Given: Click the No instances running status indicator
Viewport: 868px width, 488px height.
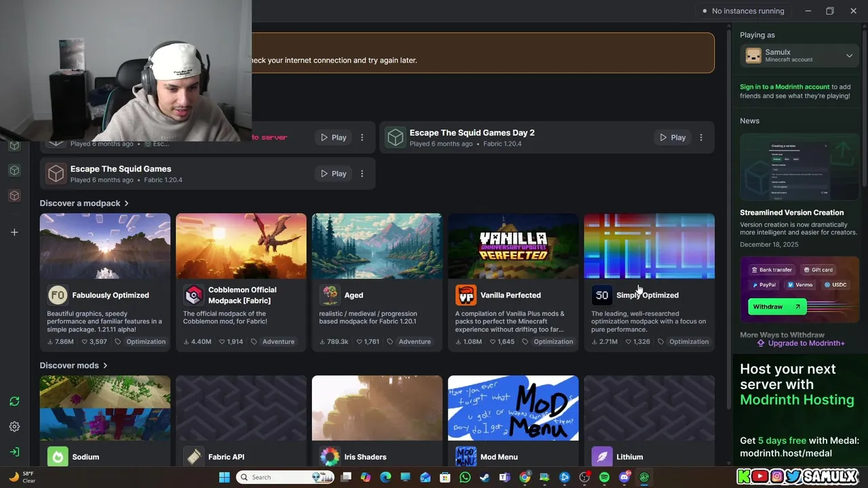Looking at the screenshot, I should pyautogui.click(x=743, y=11).
